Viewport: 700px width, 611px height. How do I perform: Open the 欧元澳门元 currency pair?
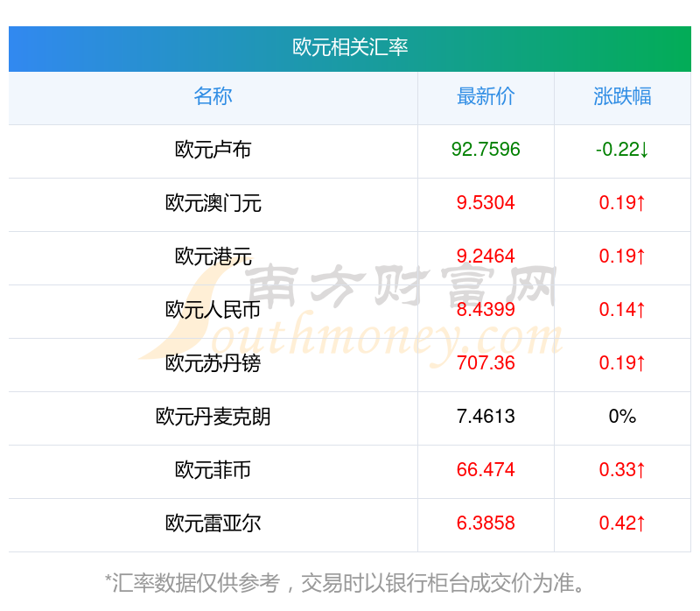click(x=213, y=203)
